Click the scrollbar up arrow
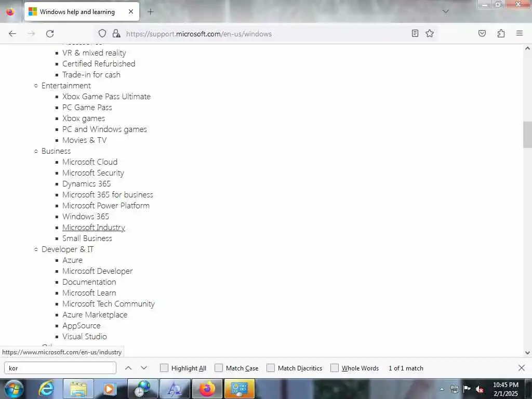The height and width of the screenshot is (399, 532). point(527,48)
